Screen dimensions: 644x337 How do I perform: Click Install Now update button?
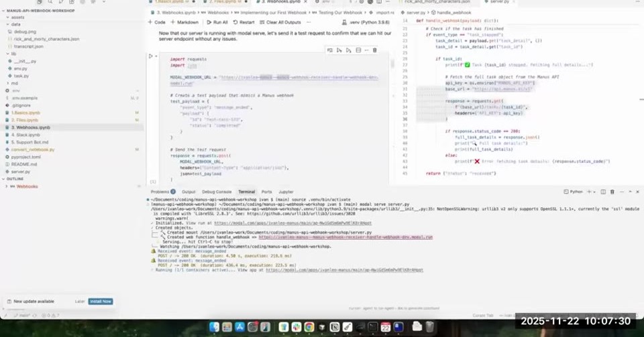(x=101, y=301)
